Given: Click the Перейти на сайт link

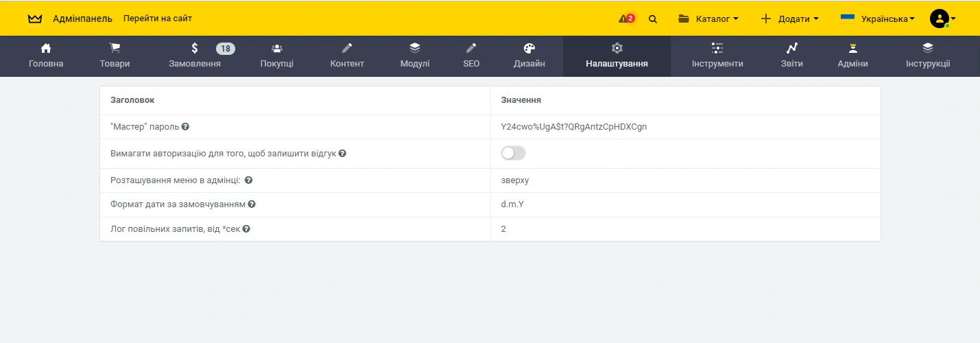Looking at the screenshot, I should click(x=158, y=19).
